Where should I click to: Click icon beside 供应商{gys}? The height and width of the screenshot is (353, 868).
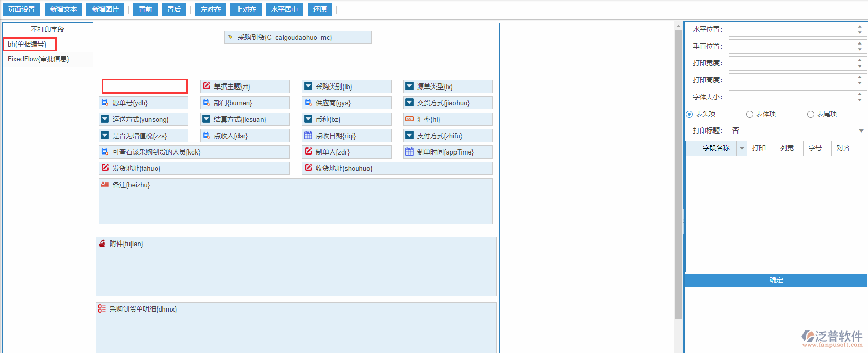[308, 103]
